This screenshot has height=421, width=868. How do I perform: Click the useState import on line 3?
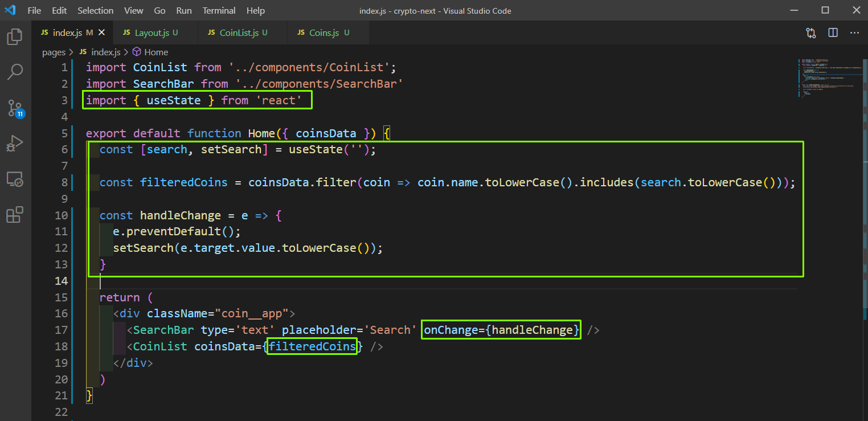174,100
